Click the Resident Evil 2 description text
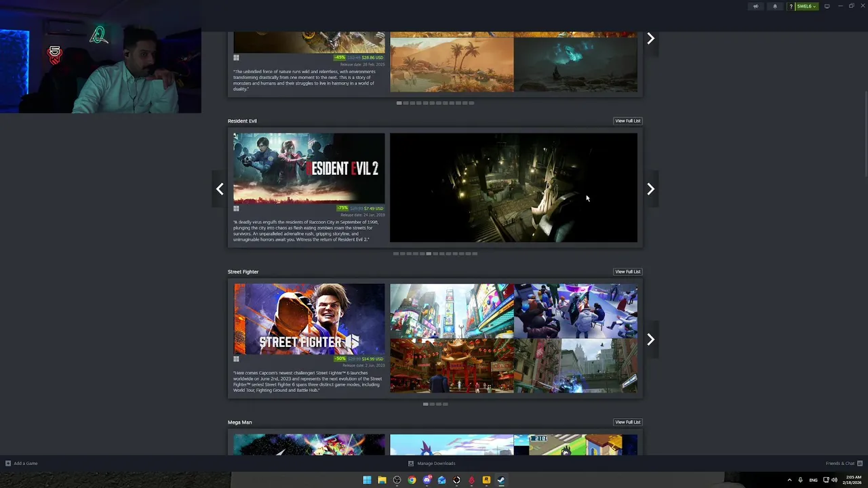The image size is (868, 488). tap(307, 231)
